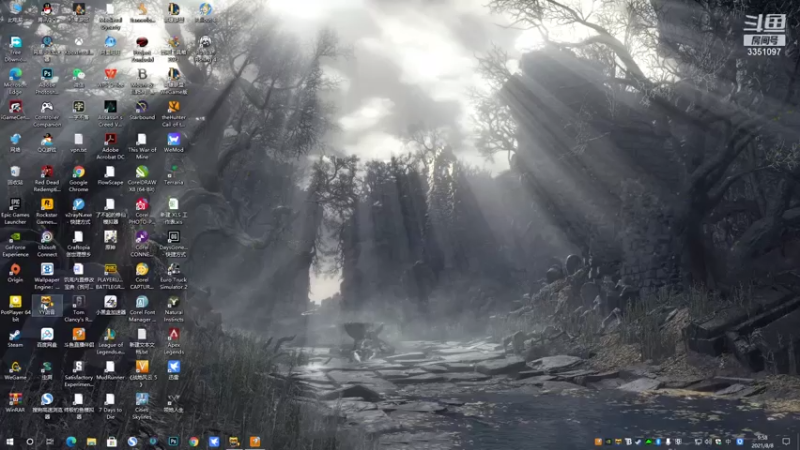Open the Google Chrome desktop shortcut

[78, 179]
